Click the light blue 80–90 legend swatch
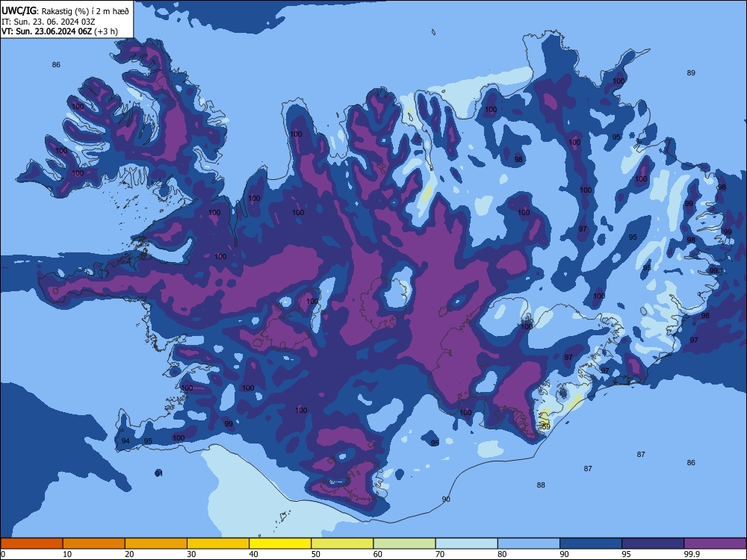The height and width of the screenshot is (560, 747). (x=529, y=544)
